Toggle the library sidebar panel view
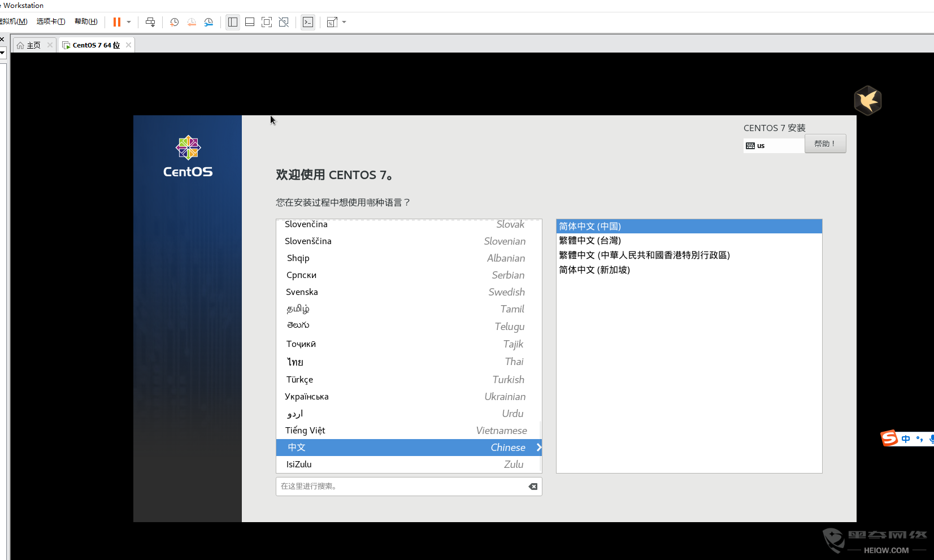The image size is (934, 560). click(233, 22)
